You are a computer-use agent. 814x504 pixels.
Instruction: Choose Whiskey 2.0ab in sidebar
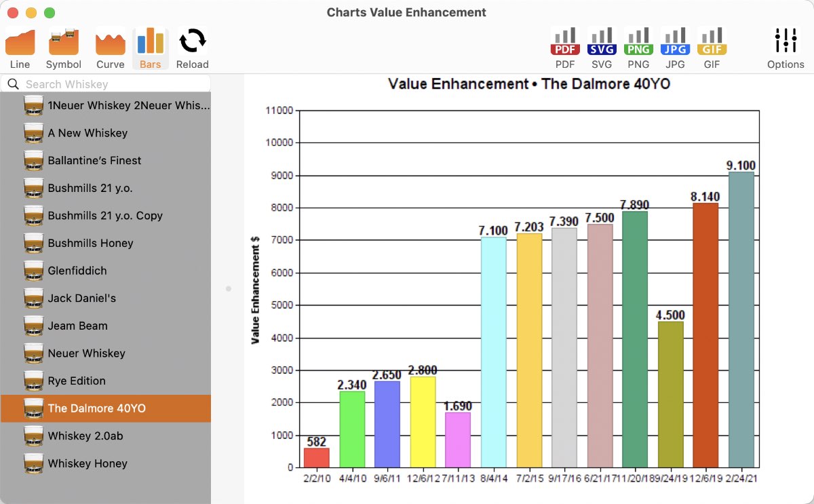[106, 435]
